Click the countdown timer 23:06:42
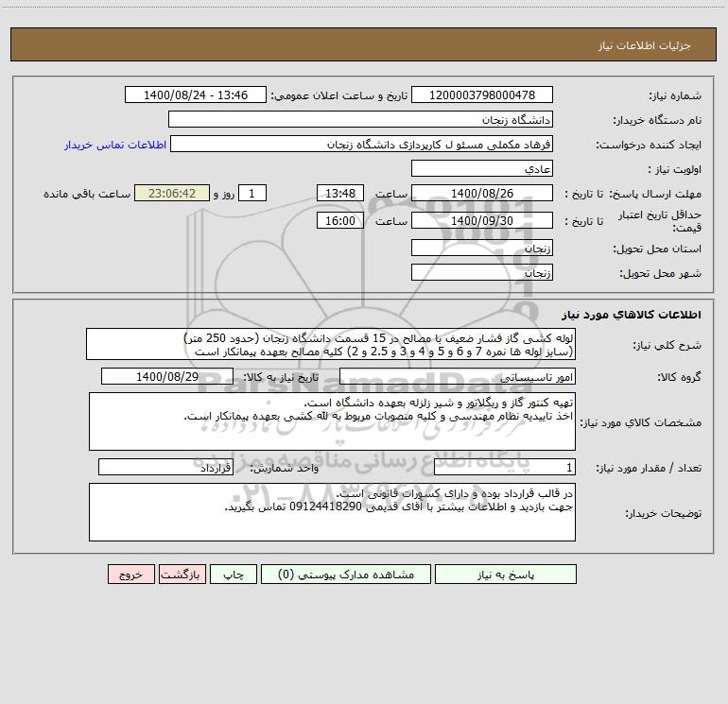The height and width of the screenshot is (704, 728). [172, 193]
